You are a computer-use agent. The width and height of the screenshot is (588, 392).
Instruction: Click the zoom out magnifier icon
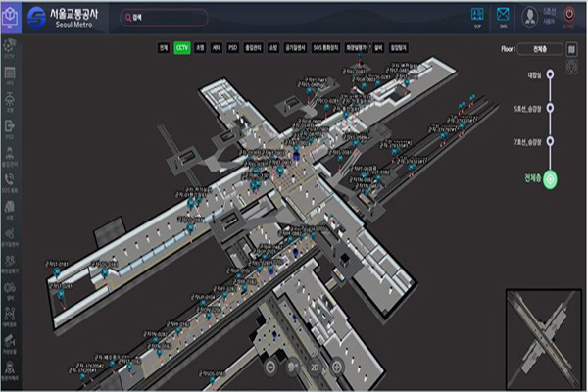(269, 367)
